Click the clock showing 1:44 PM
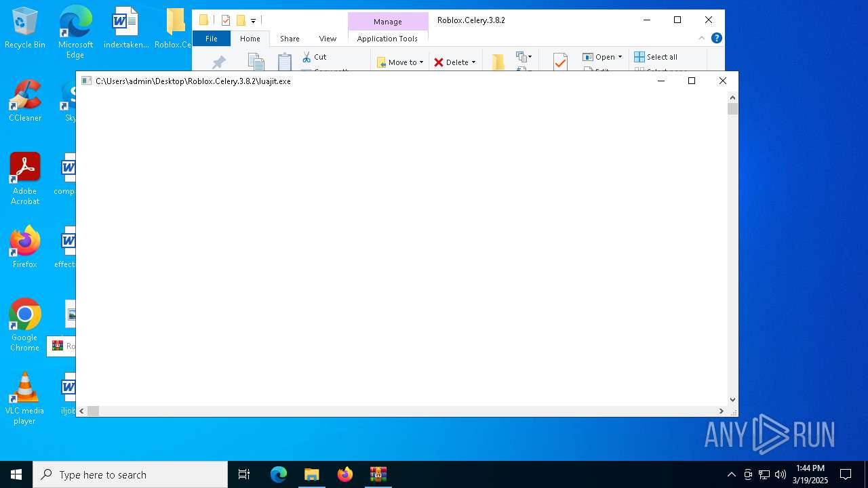Viewport: 868px width, 488px height. click(810, 474)
